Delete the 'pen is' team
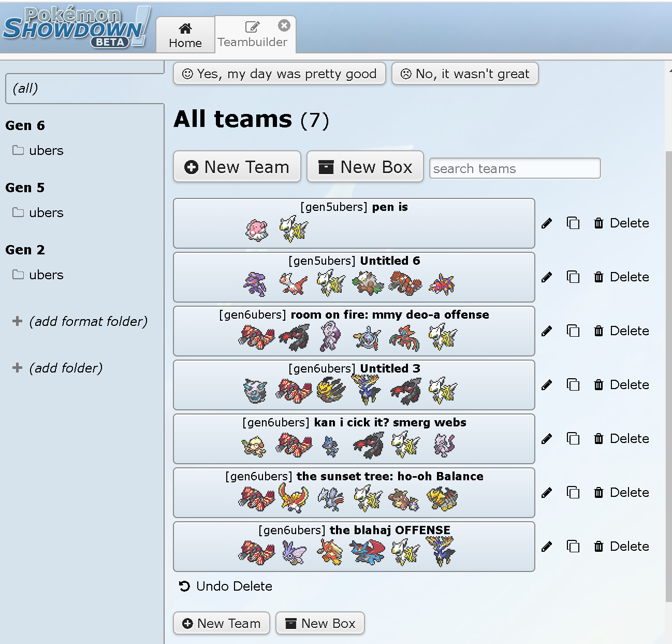Image resolution: width=672 pixels, height=644 pixels. 621,223
